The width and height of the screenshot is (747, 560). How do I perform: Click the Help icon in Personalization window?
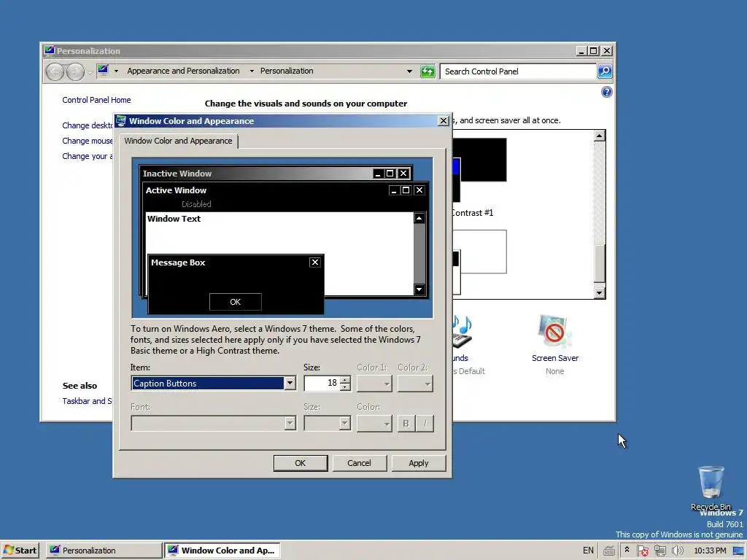(606, 92)
